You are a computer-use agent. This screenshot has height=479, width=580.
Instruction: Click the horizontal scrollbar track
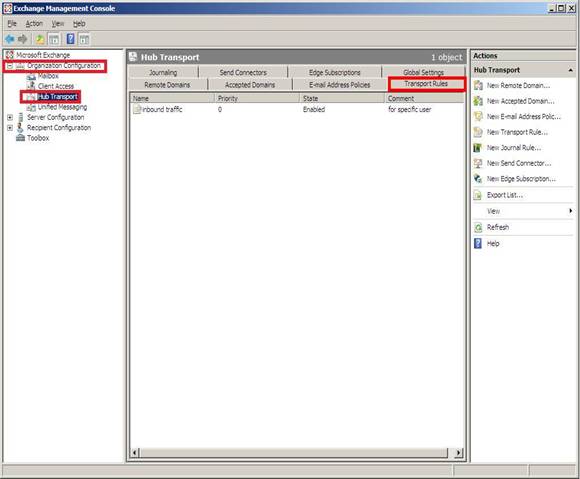[294, 452]
